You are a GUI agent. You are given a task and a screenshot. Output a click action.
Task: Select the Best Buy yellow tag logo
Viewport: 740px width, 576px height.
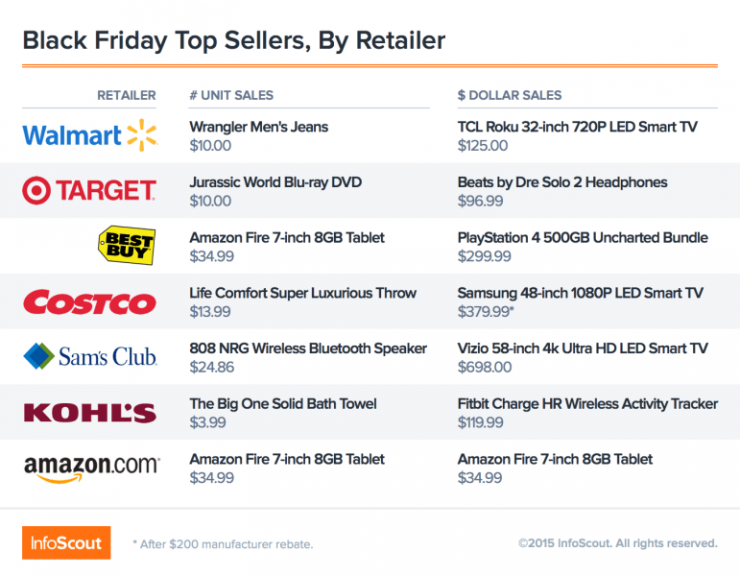click(x=127, y=245)
